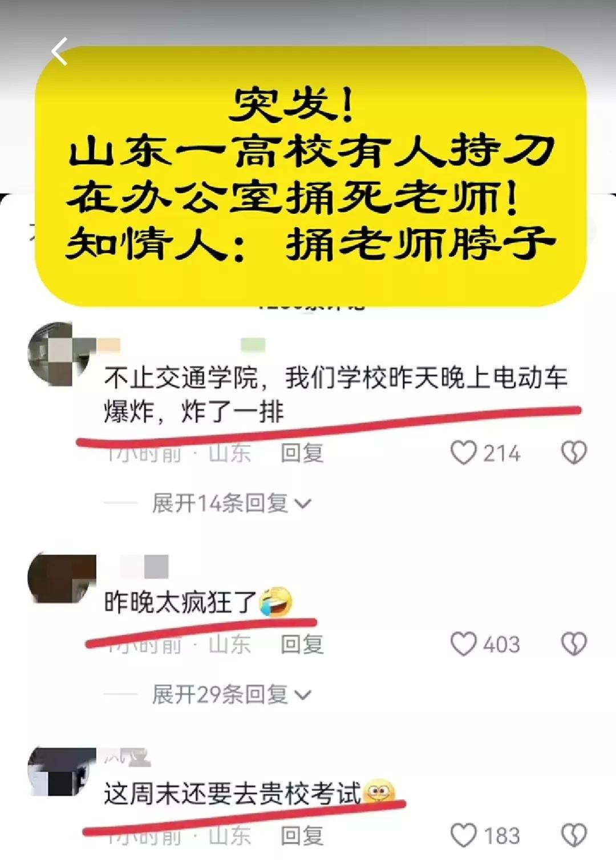616x860 pixels.
Task: Expand the 14 replies thread
Action: tap(232, 503)
